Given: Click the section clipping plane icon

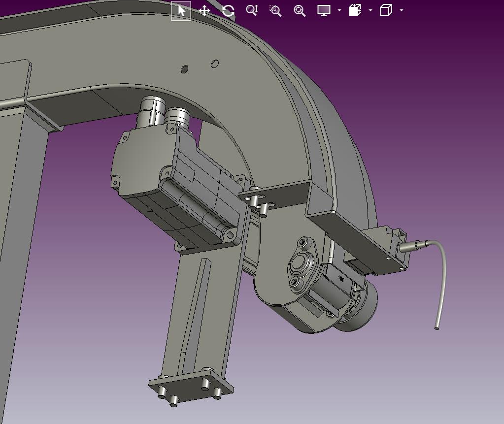Looking at the screenshot, I should pyautogui.click(x=355, y=10).
